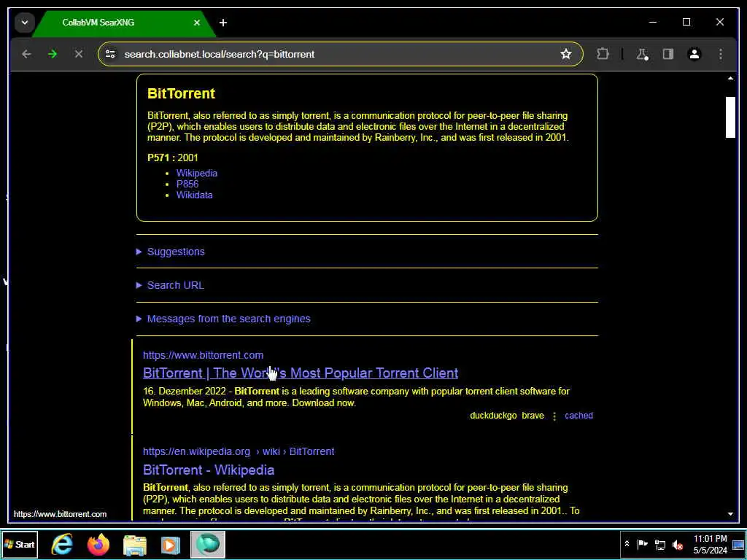Open File Explorer folder in taskbar
The image size is (747, 560).
(x=135, y=544)
